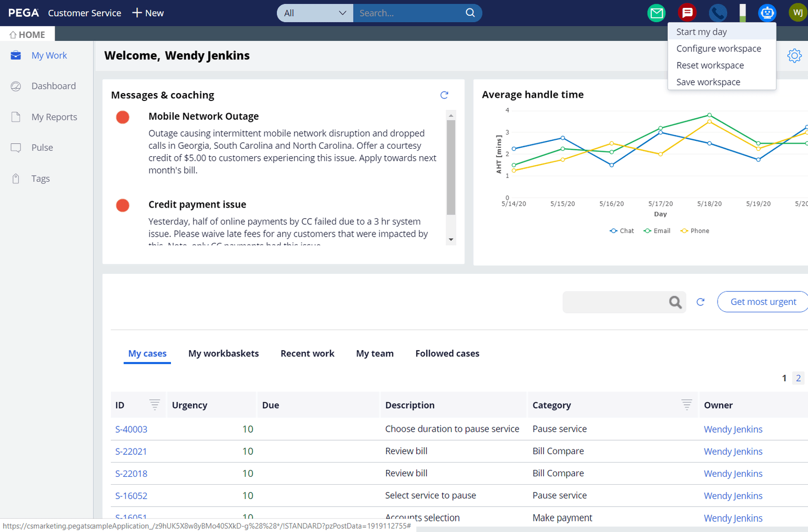Click the worklist refresh icon

coord(700,302)
